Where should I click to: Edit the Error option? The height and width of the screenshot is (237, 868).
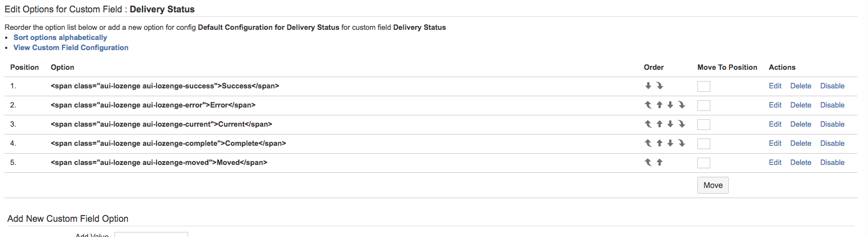tap(775, 105)
